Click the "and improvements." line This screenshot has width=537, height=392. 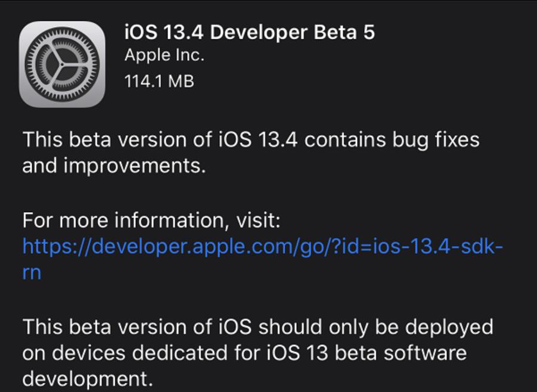tap(114, 166)
